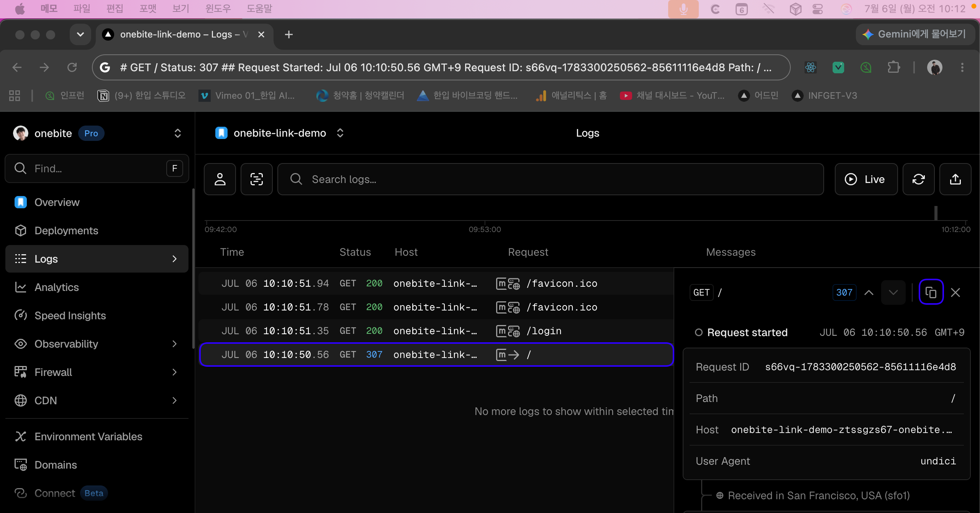Click the Request ID value s66vq-1783300250562

click(x=860, y=367)
